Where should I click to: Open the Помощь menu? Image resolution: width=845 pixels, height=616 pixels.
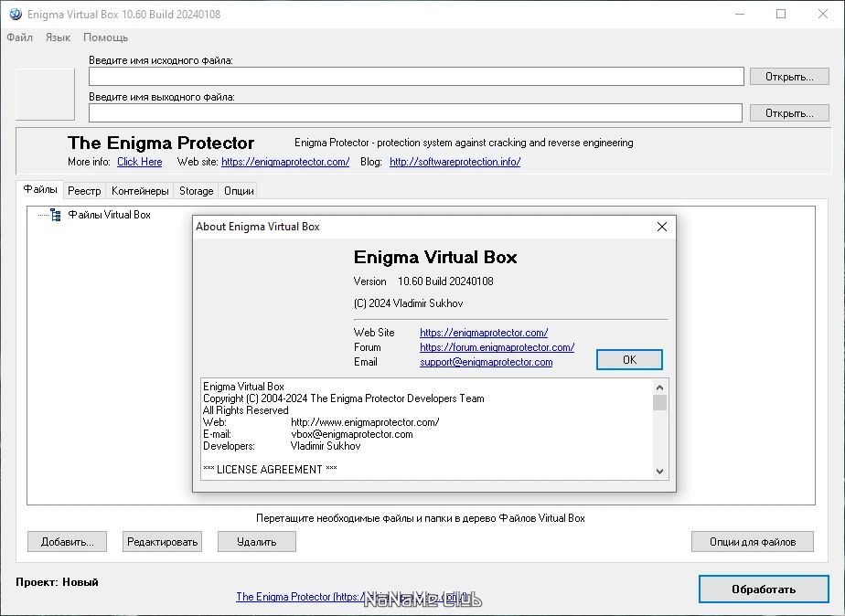pos(106,37)
